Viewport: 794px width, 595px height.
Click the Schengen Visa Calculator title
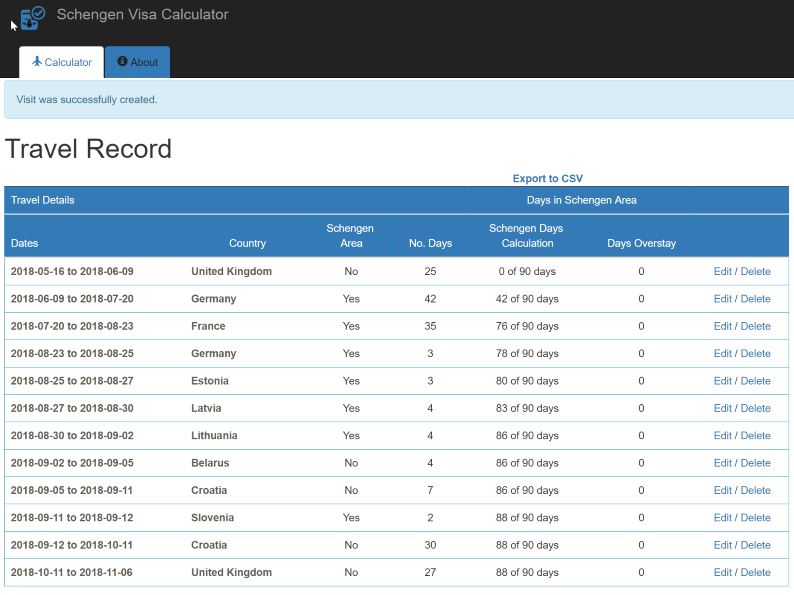click(x=142, y=15)
